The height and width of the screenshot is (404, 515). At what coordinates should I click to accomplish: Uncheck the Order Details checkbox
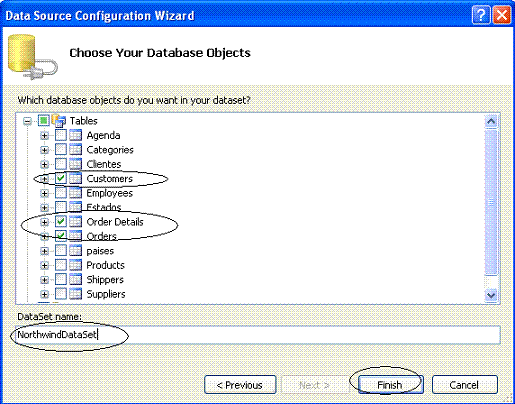(61, 222)
